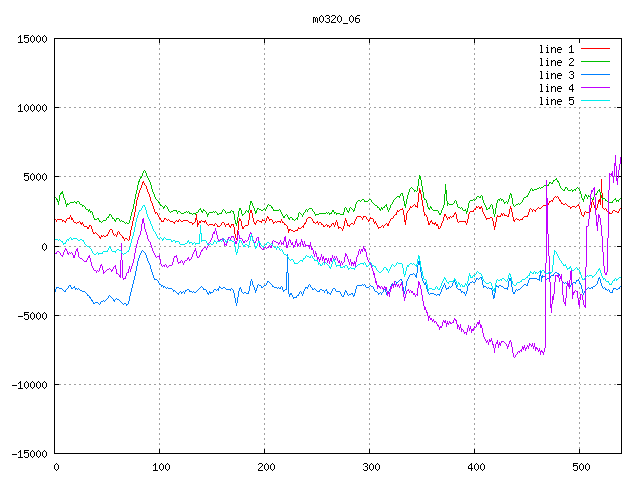Select the 'line 3' legend label
This screenshot has width=640, height=480.
point(556,75)
